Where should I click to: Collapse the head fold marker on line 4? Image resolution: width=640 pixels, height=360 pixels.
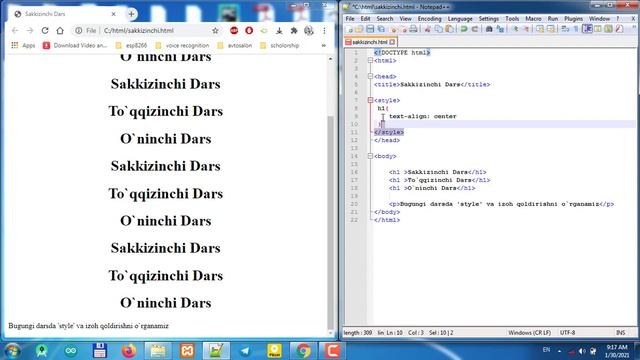tap(370, 76)
